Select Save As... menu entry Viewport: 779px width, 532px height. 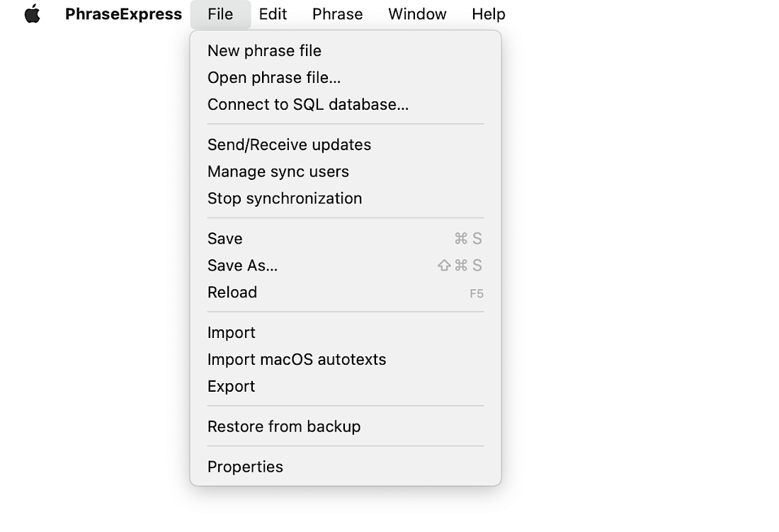346,265
